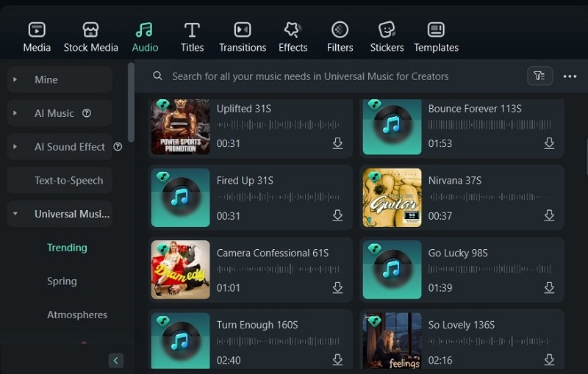Screen dimensions: 588x374
Task: Select the Trending subcategory
Action: 67,248
